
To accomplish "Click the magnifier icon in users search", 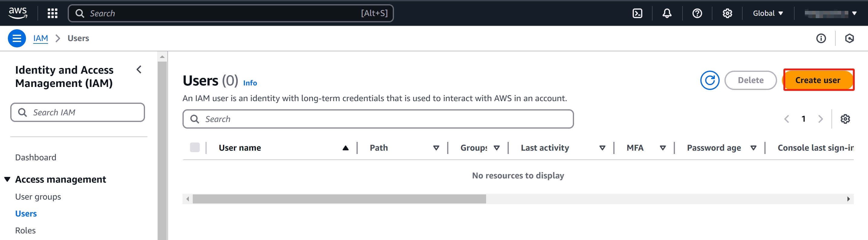I will point(195,119).
